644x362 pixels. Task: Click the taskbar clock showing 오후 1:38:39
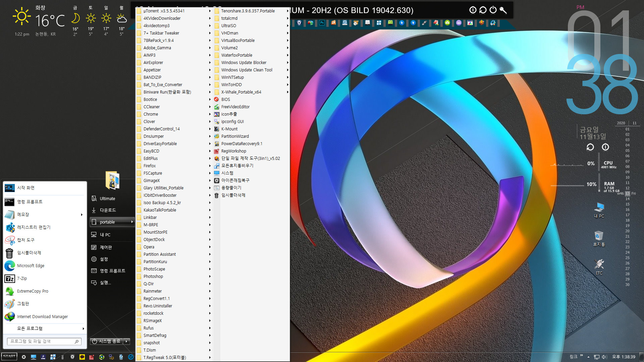click(x=624, y=357)
